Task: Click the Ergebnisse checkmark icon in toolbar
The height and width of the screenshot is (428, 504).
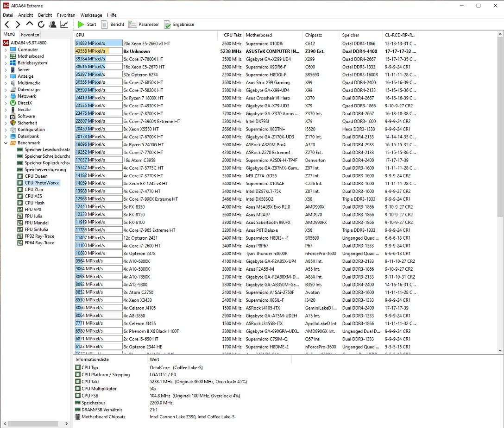Action: coord(167,25)
